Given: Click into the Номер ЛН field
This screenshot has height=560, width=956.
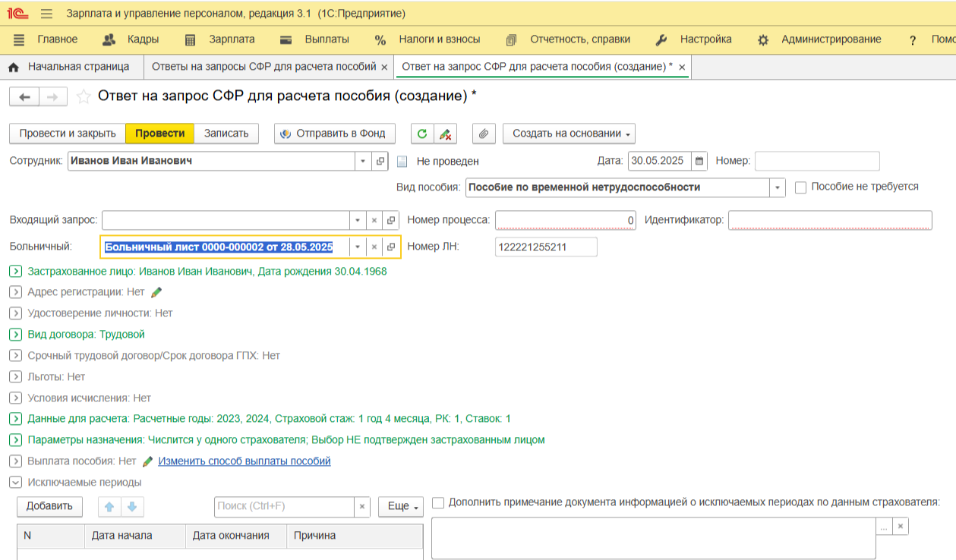Looking at the screenshot, I should click(546, 247).
